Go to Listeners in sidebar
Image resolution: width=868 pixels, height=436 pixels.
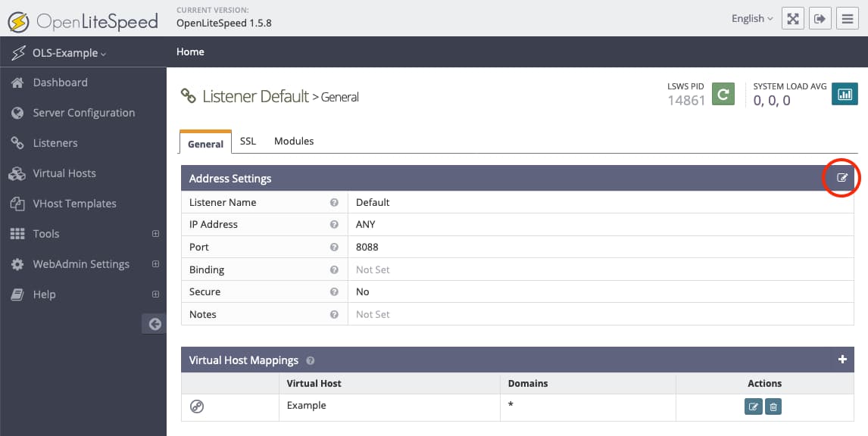pyautogui.click(x=55, y=143)
